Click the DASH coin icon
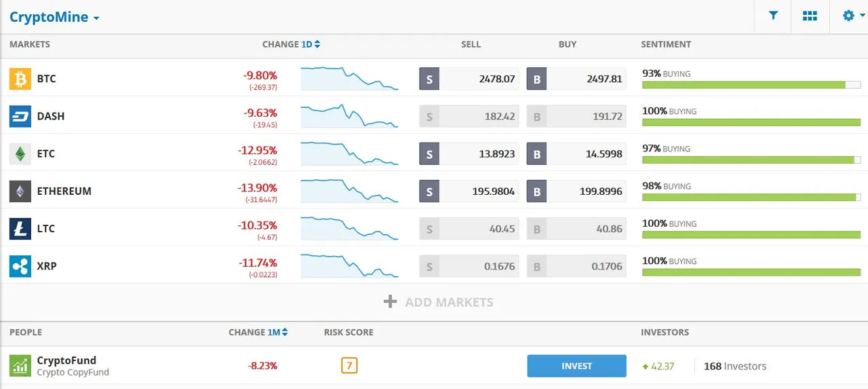Screen dimensions: 868x389 point(20,116)
